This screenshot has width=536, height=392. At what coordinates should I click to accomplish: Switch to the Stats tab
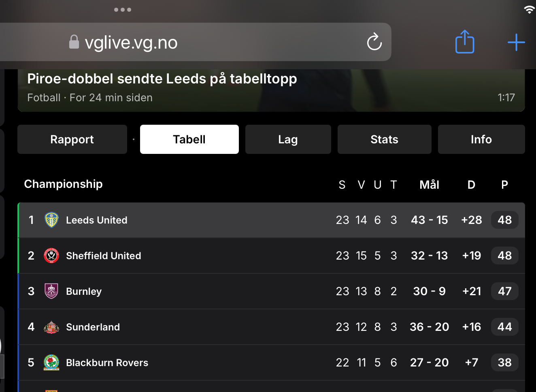(x=384, y=139)
